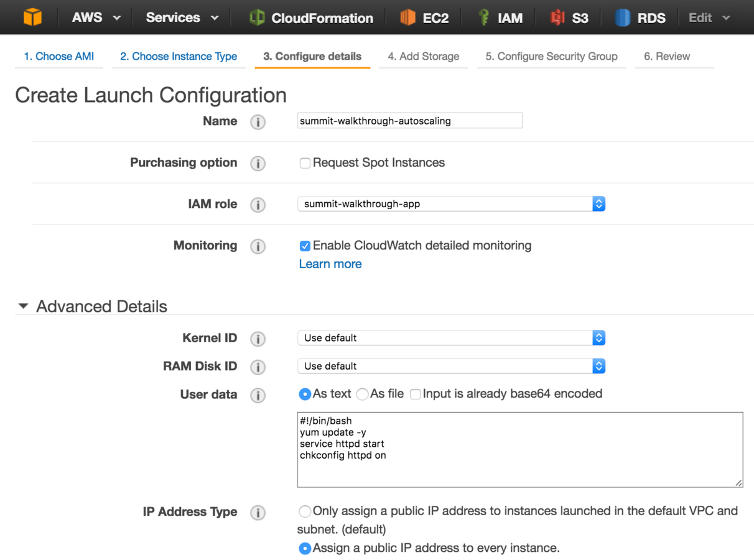This screenshot has width=754, height=560.
Task: Select the As file radio button
Action: pyautogui.click(x=362, y=394)
